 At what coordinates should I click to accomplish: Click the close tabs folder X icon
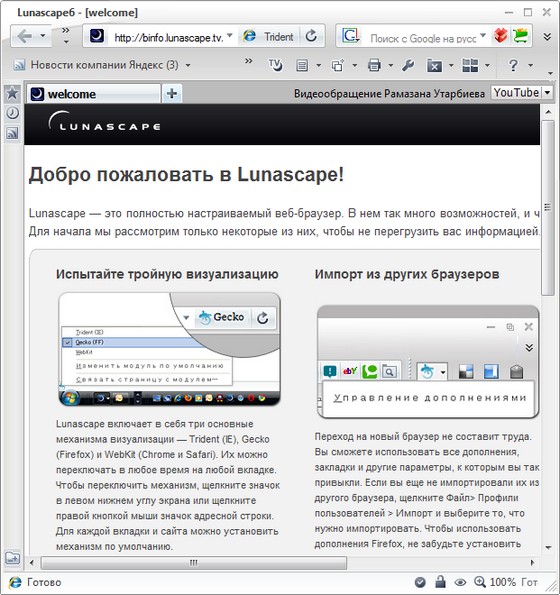[x=434, y=66]
